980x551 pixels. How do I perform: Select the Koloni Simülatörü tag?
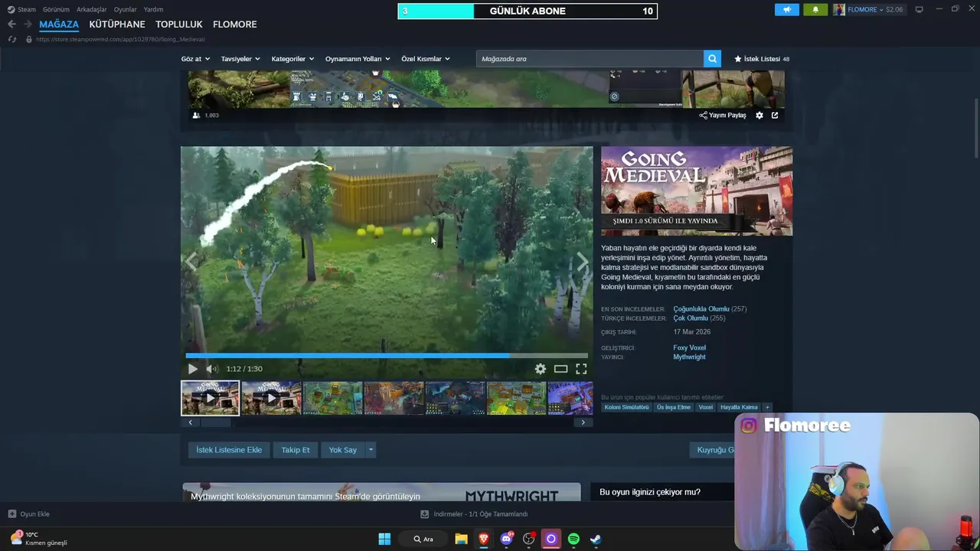626,407
